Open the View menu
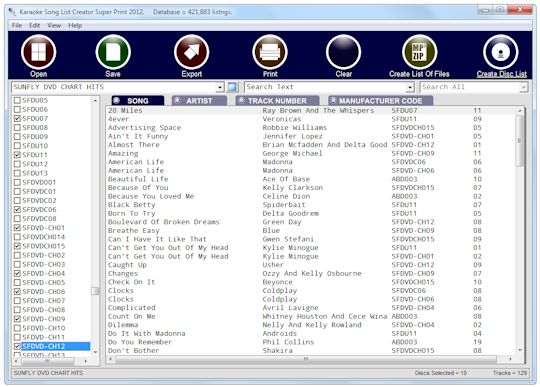 pos(54,25)
